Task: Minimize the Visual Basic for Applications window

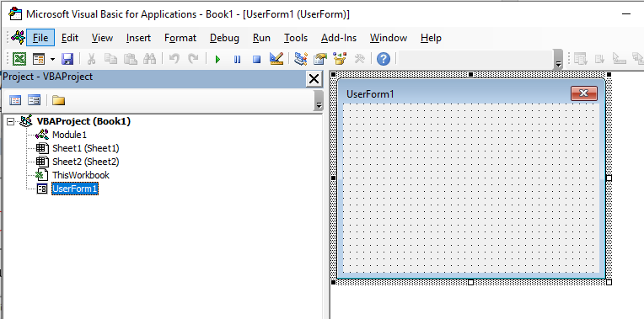Action: pos(626,14)
